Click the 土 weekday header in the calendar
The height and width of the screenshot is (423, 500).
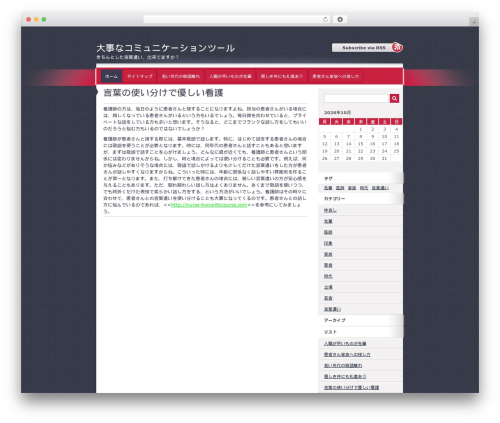(x=384, y=122)
